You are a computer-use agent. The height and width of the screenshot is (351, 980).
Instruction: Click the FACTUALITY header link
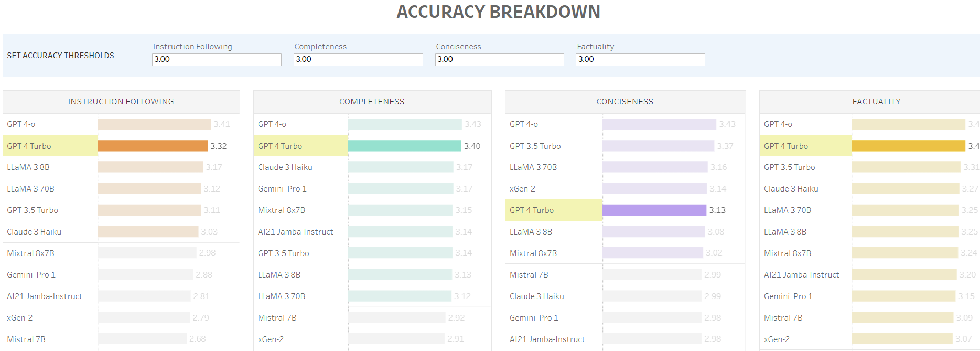tap(876, 102)
